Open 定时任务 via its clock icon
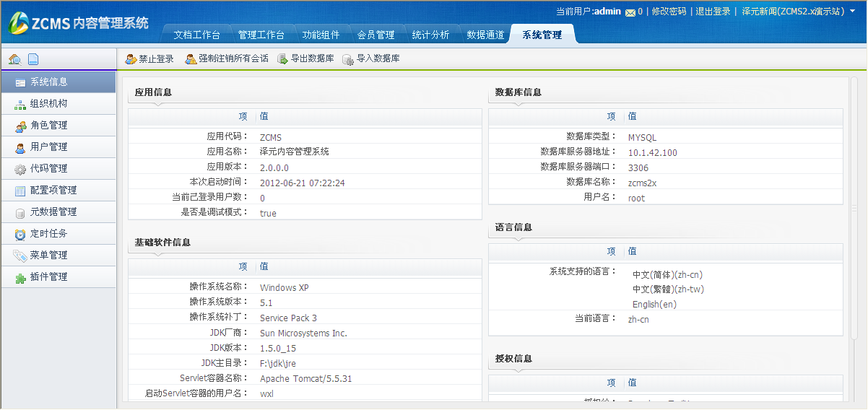868x410 pixels. click(x=20, y=234)
